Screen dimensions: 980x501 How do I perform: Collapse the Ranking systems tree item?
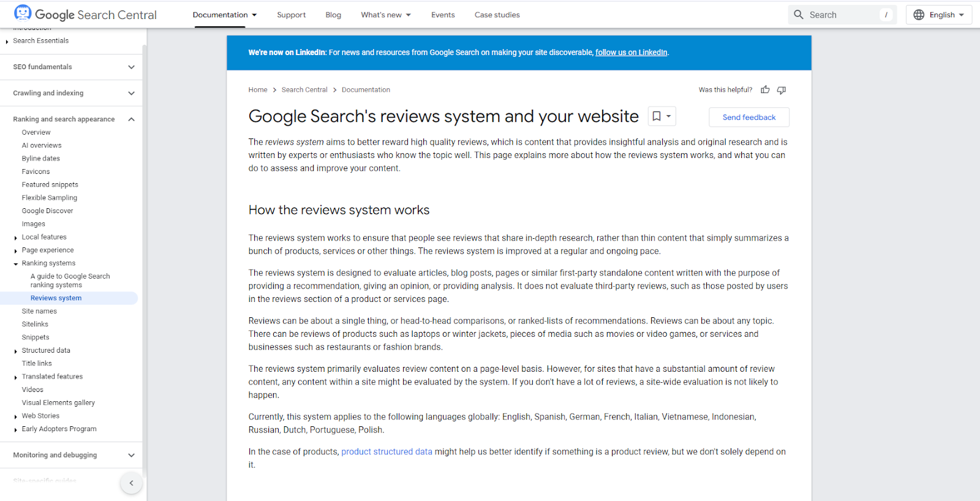coord(15,264)
